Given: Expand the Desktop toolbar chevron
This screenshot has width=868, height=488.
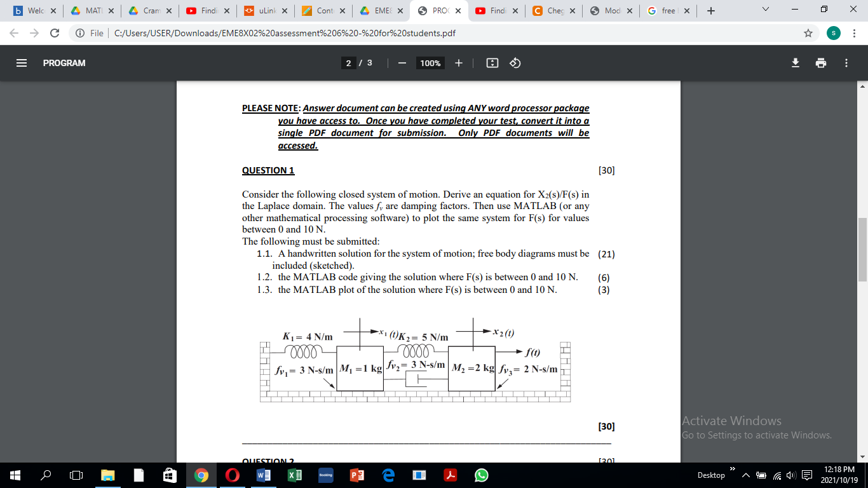Looking at the screenshot, I should tap(731, 470).
